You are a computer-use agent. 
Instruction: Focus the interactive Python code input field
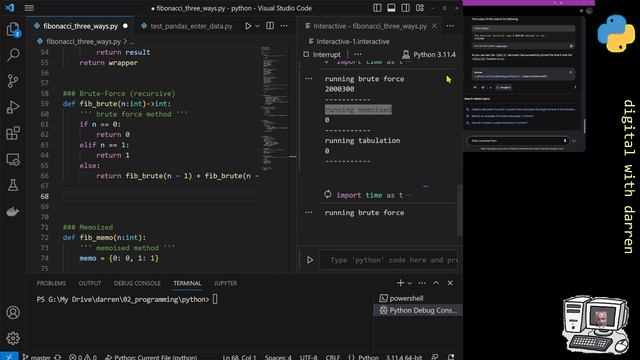click(389, 260)
